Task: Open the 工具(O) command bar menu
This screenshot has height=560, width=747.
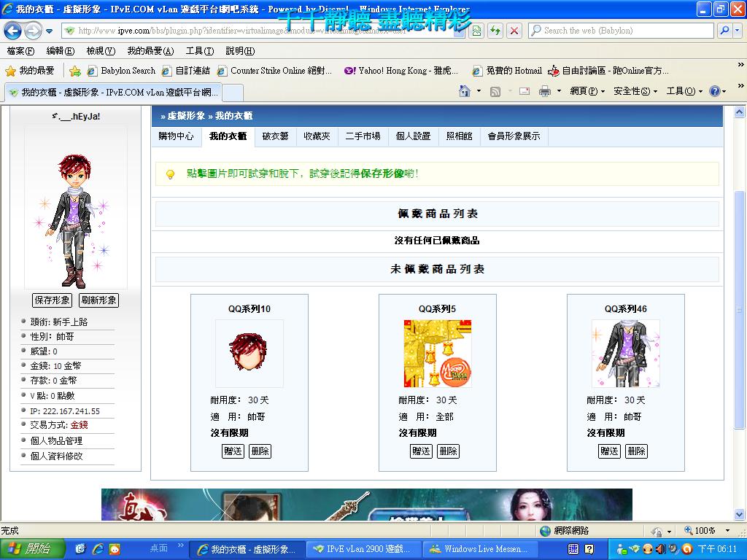Action: 684,91
